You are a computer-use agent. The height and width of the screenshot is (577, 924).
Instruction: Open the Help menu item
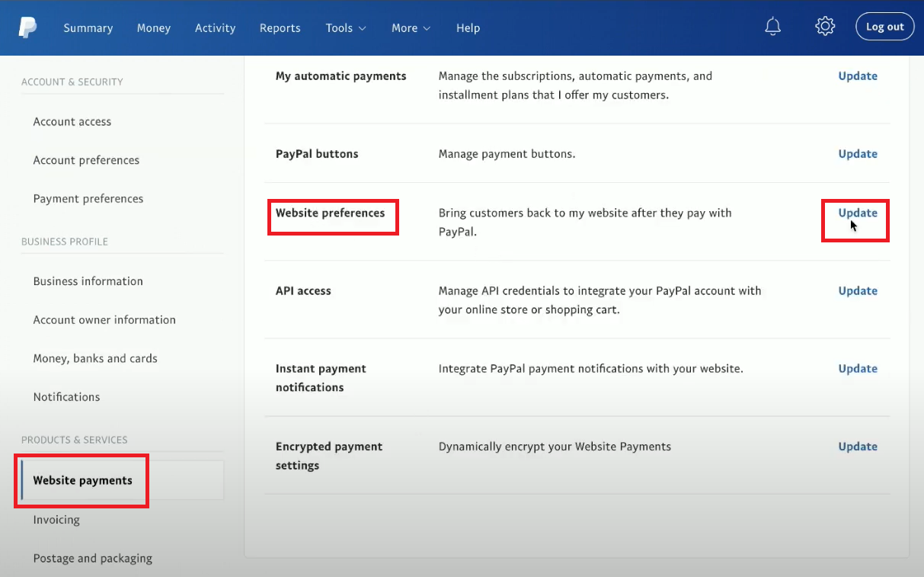(468, 28)
